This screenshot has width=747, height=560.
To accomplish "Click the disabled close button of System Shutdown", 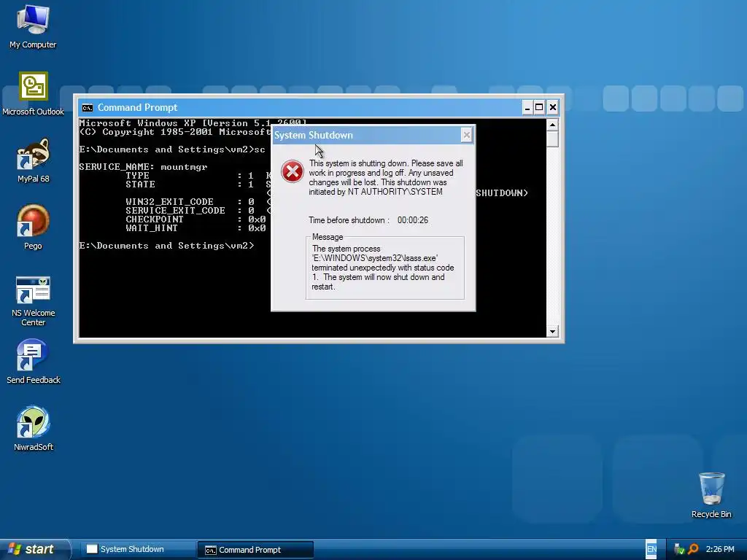I will point(467,135).
